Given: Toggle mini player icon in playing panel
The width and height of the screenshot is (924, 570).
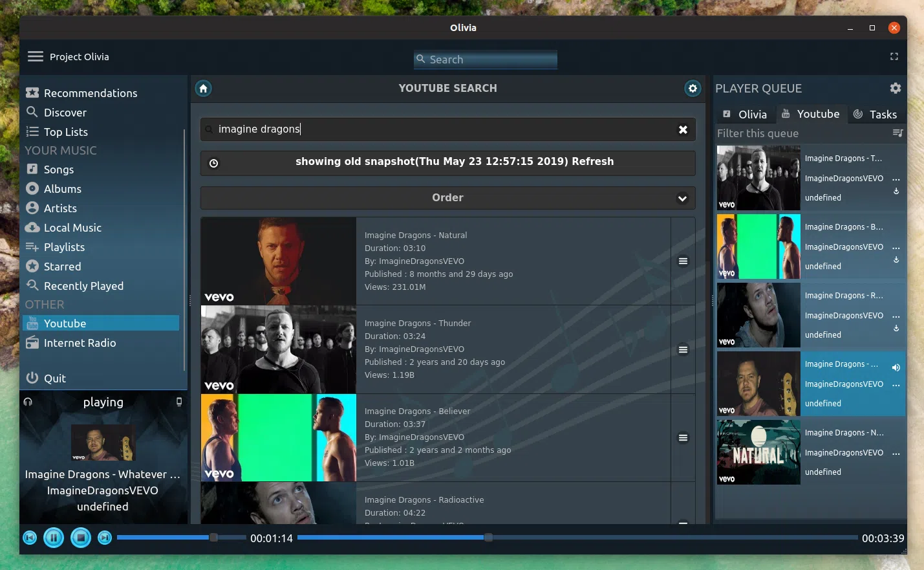Looking at the screenshot, I should tap(179, 402).
